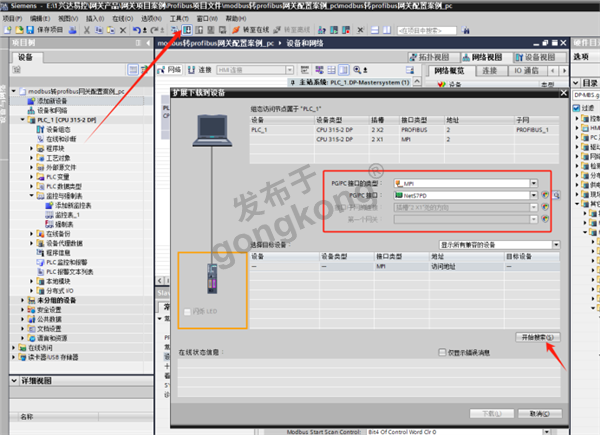Click the 开始搜索(S) start search button
The height and width of the screenshot is (435, 600).
click(538, 337)
